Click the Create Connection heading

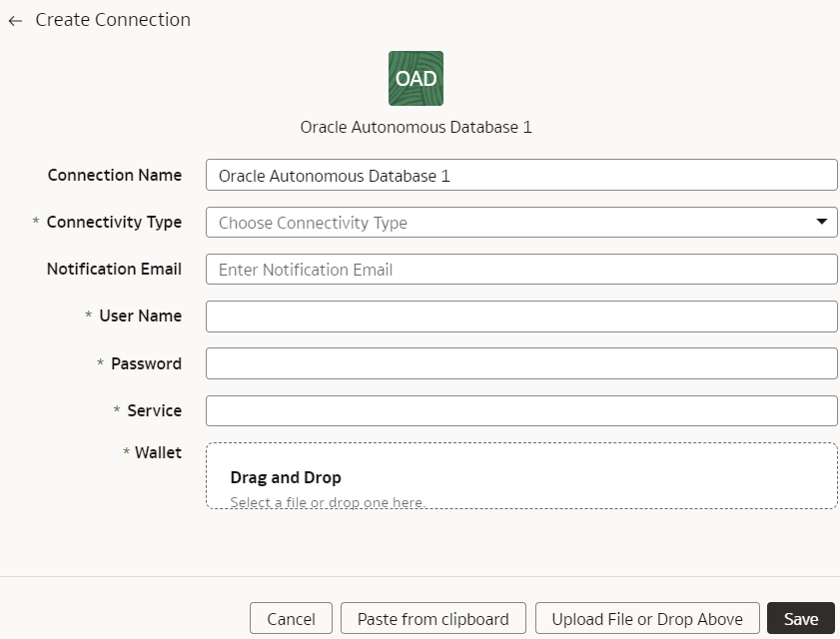click(110, 19)
